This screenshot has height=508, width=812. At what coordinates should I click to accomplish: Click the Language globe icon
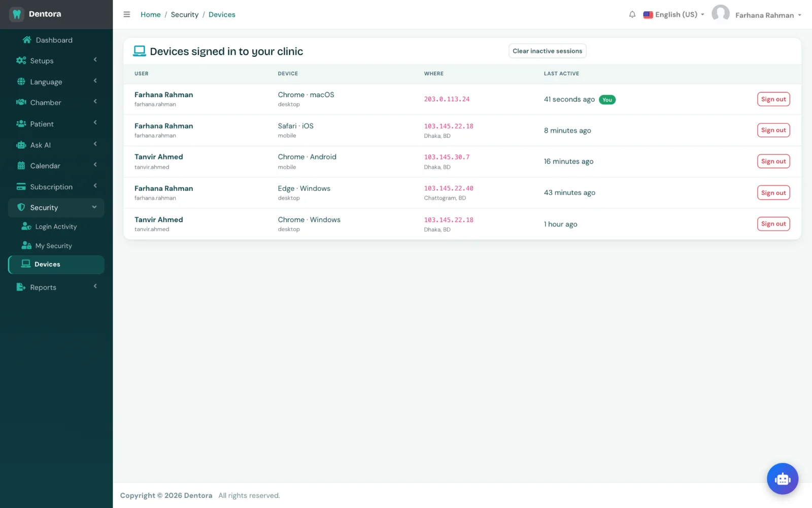21,81
